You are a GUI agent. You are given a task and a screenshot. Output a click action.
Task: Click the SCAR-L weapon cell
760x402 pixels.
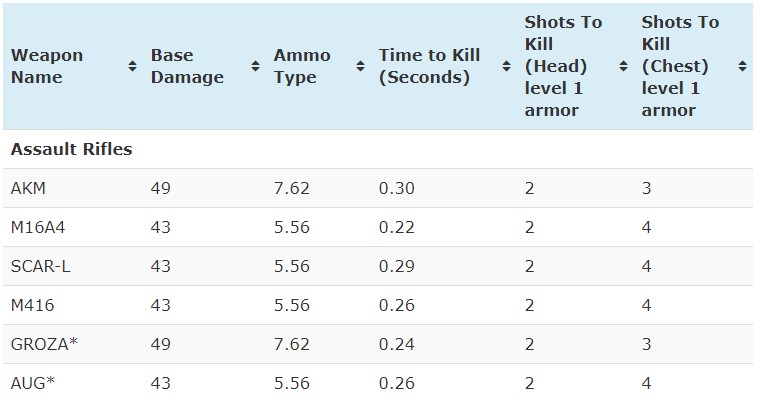pyautogui.click(x=41, y=266)
